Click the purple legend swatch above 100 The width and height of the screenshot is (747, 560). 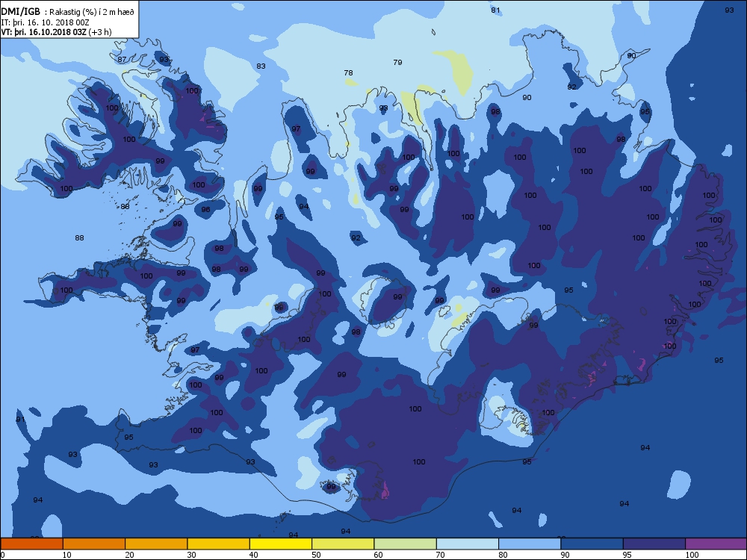pos(716,544)
